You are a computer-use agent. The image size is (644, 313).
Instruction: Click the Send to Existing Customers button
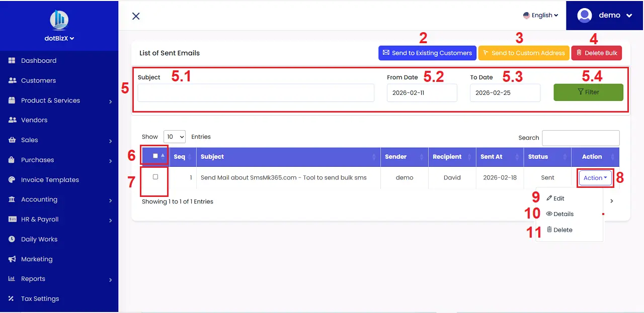[427, 53]
